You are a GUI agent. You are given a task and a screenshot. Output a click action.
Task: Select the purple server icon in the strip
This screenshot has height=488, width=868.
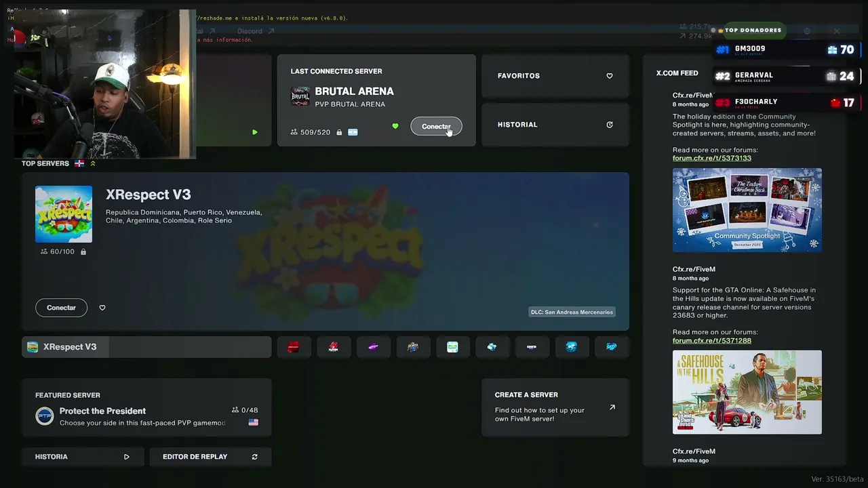click(373, 347)
